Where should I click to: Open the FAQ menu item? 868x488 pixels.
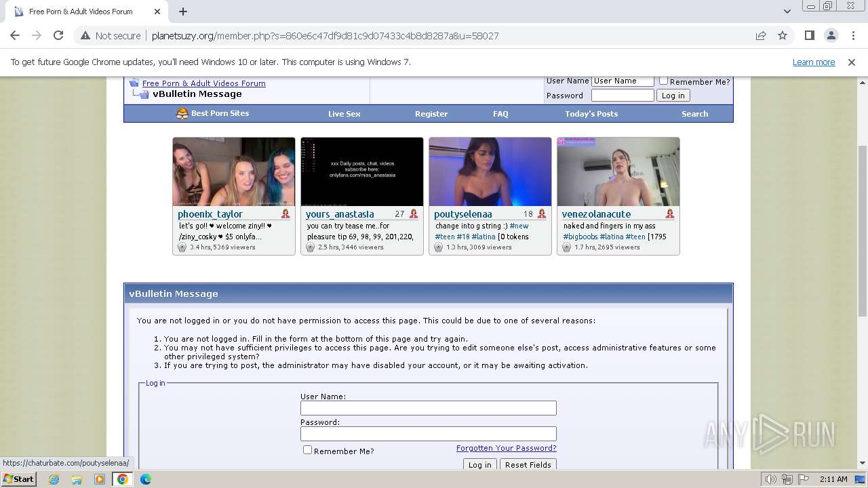(500, 114)
